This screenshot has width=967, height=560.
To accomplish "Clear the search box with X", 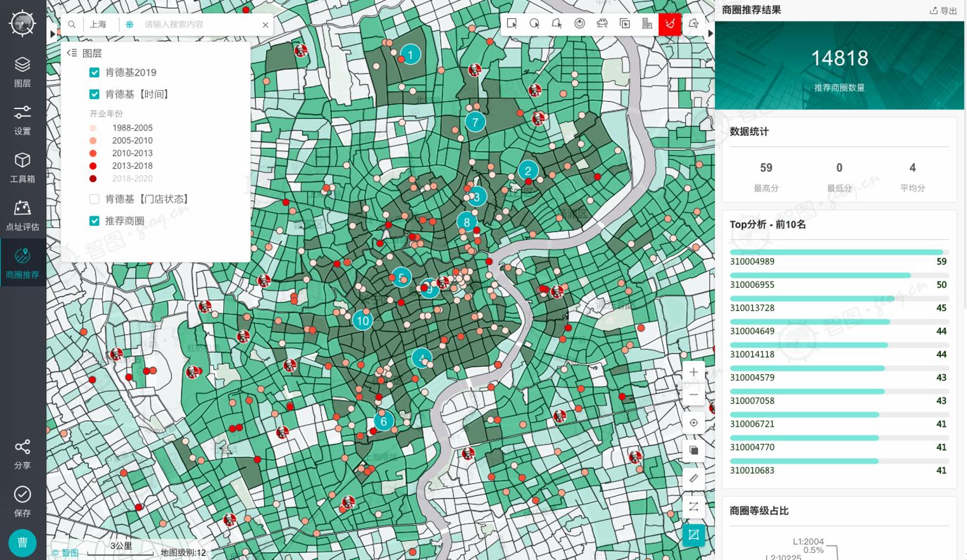I will (x=265, y=25).
